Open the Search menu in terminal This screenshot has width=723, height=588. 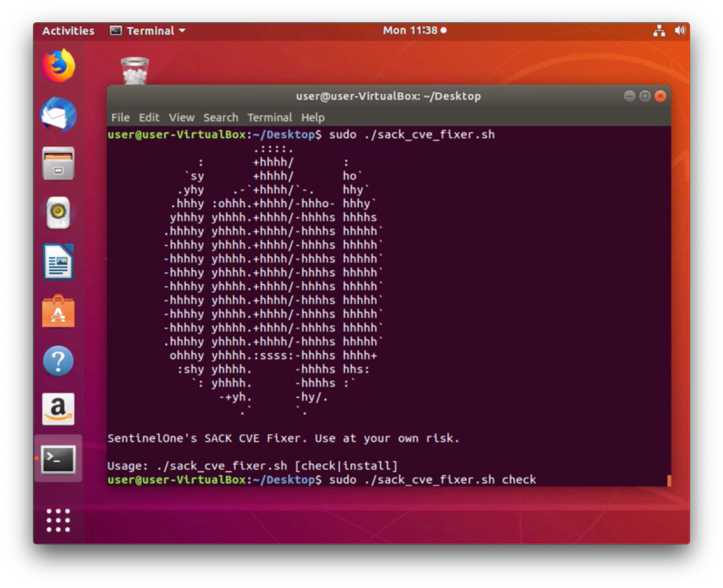tap(221, 117)
